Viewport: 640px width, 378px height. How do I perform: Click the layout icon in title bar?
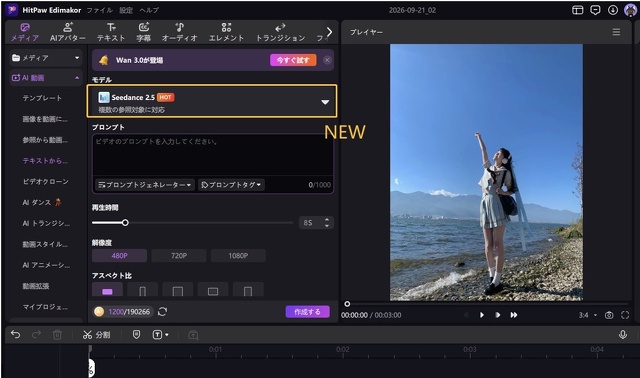tap(578, 10)
